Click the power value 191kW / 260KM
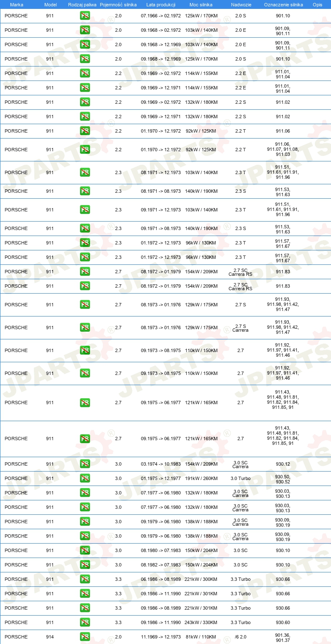This screenshot has height=644, width=331. click(x=201, y=478)
